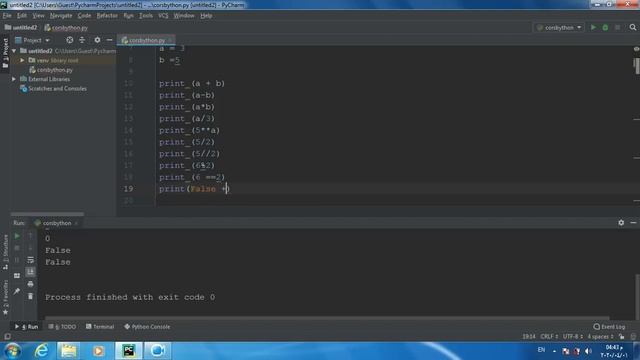
Task: Click the Project panel horizontal scrollbar
Action: [47, 213]
